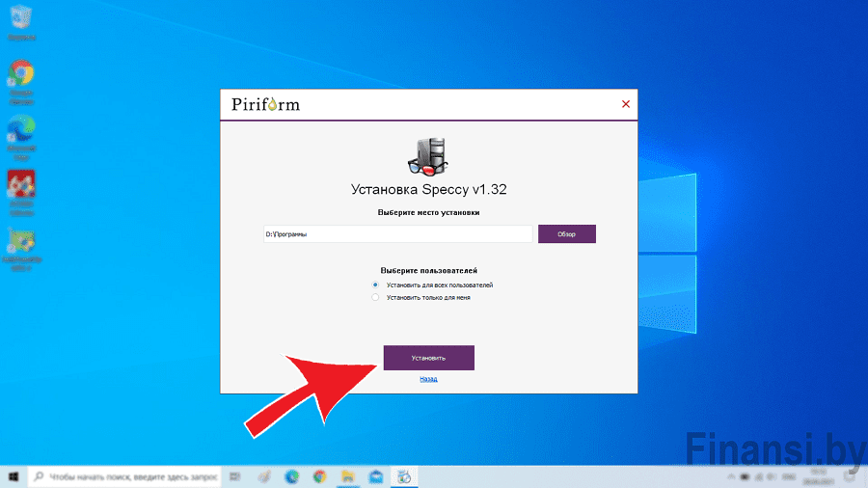Open the taskbar clock and date
Image resolution: width=868 pixels, height=488 pixels.
[x=818, y=476]
